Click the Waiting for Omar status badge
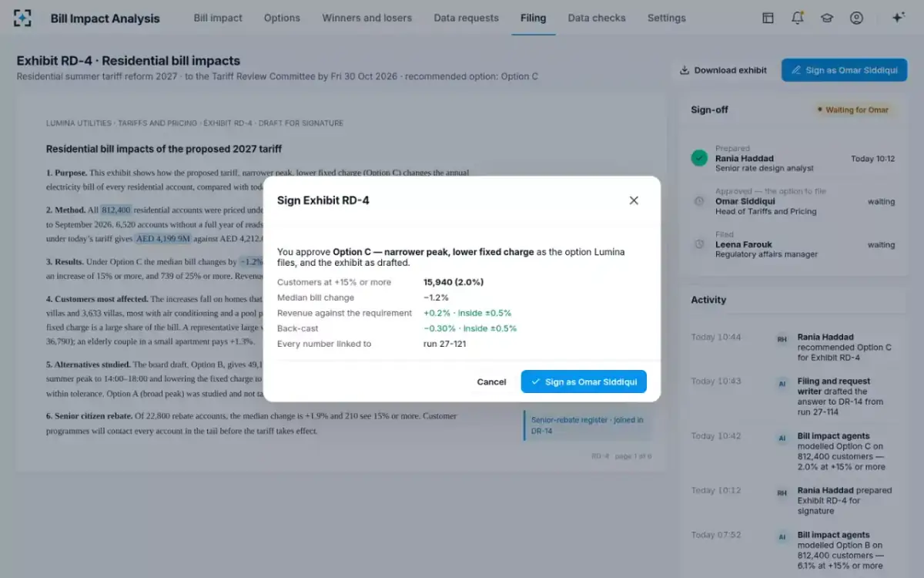The image size is (924, 578). 853,110
